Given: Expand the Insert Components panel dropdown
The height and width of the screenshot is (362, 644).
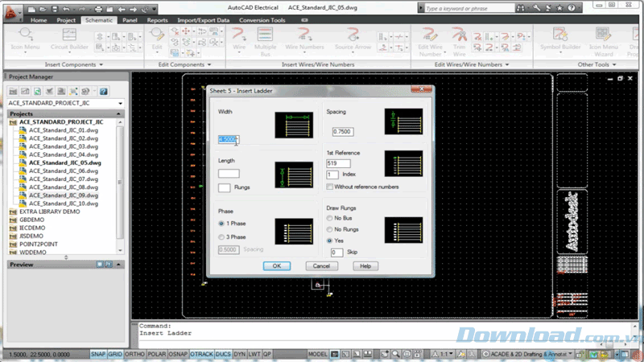Looking at the screenshot, I should click(101, 65).
